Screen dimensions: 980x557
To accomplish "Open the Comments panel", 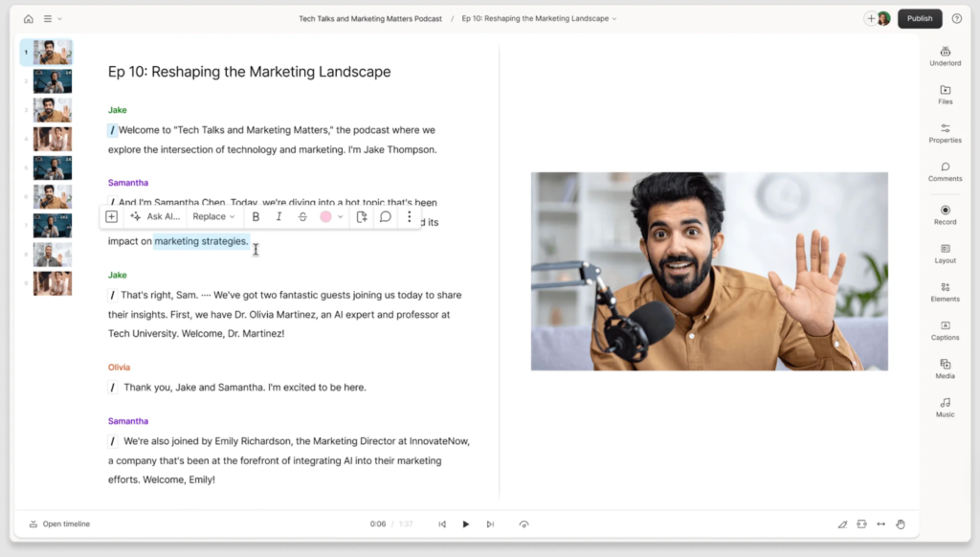I will click(x=945, y=171).
